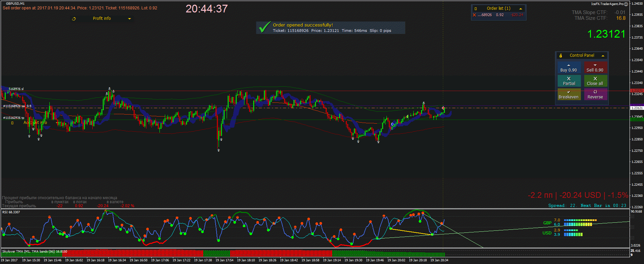Viewport: 644px width, 264px height.
Task: Click the IceFX.TraderAgent.Pro smiley icon
Action: click(626, 4)
